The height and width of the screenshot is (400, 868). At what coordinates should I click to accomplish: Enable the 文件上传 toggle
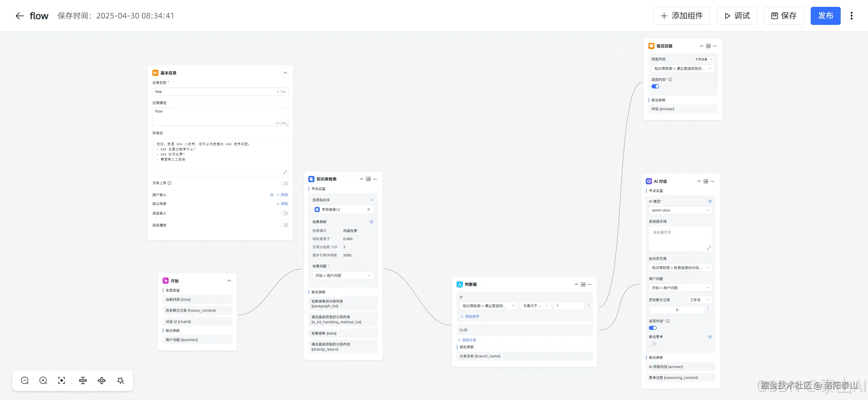click(x=284, y=183)
